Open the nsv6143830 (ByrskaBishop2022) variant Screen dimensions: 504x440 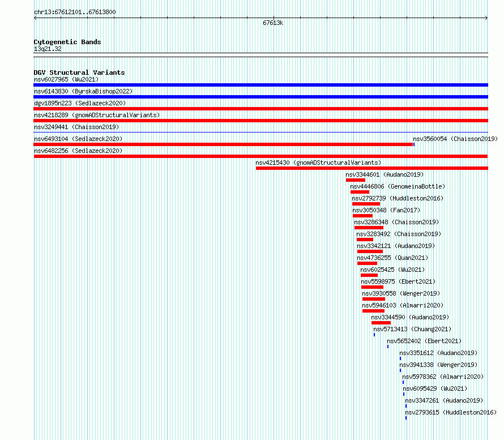pyautogui.click(x=83, y=91)
